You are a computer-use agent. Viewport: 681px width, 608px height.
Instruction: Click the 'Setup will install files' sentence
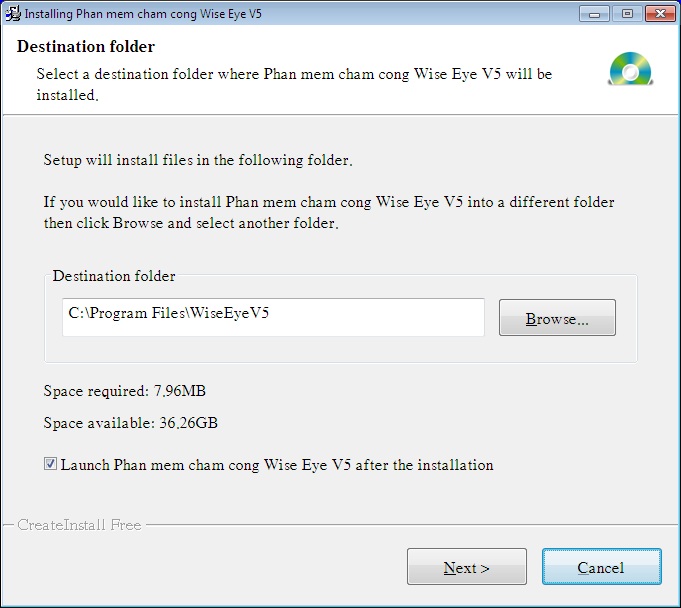(197, 160)
